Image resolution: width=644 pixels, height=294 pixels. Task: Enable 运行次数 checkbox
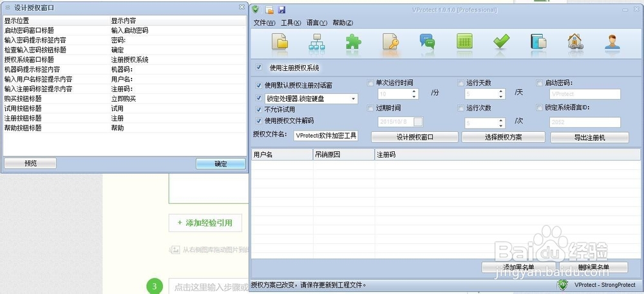pyautogui.click(x=461, y=108)
